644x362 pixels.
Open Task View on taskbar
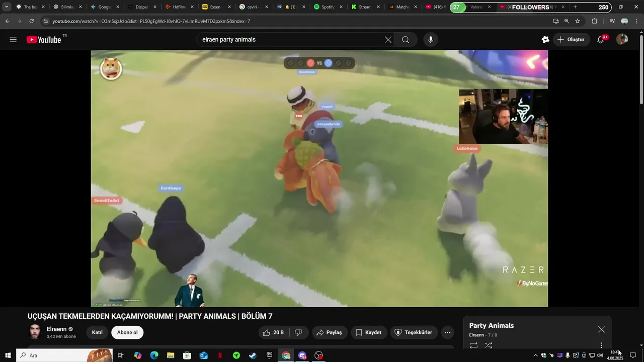coord(121,355)
